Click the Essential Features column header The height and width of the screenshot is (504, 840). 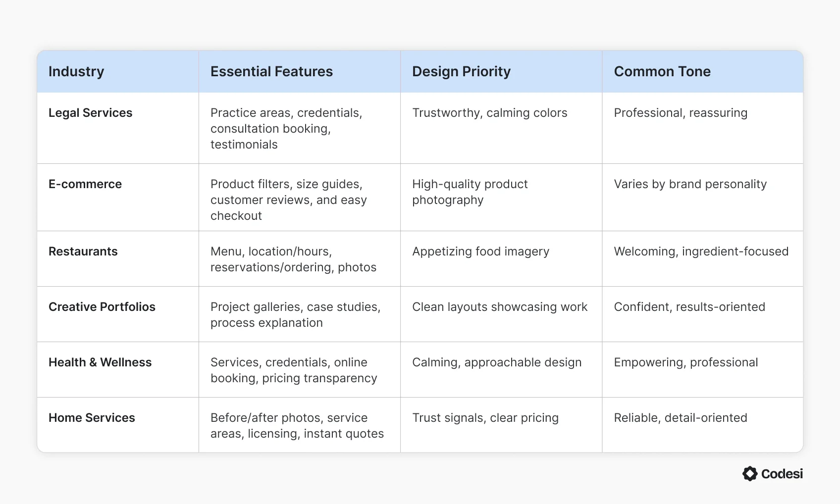point(271,72)
